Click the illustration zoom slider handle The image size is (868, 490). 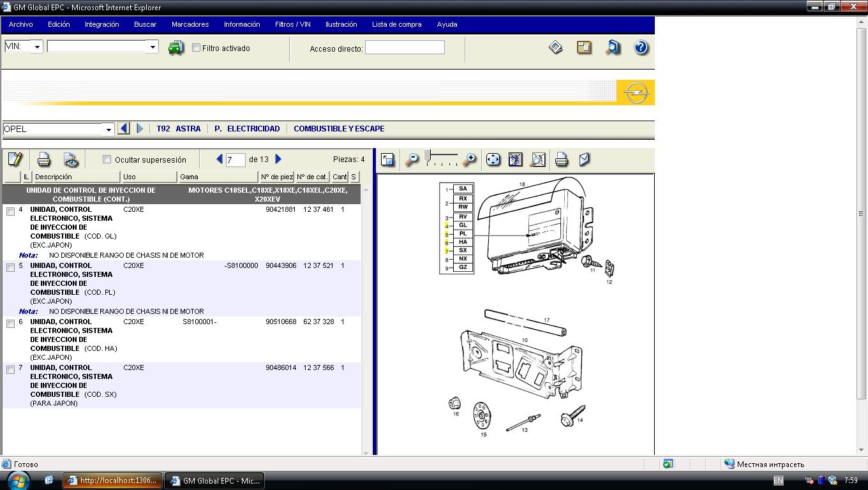point(428,155)
